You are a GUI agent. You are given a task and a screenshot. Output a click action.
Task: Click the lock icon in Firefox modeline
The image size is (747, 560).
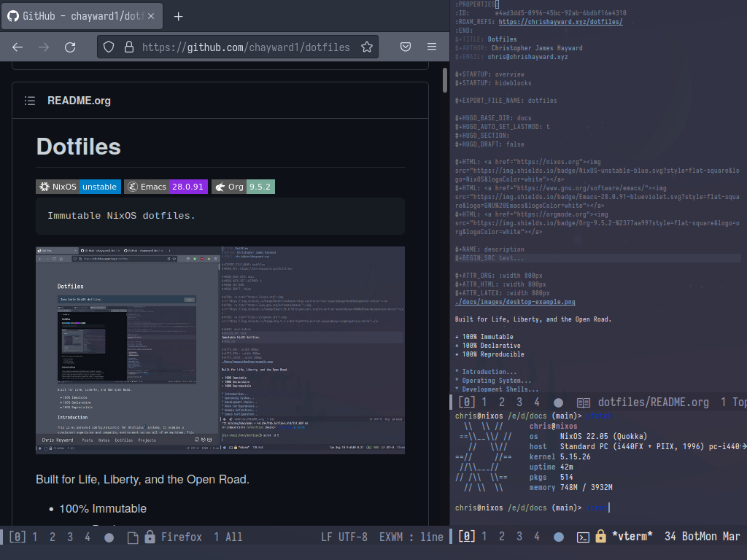click(150, 537)
